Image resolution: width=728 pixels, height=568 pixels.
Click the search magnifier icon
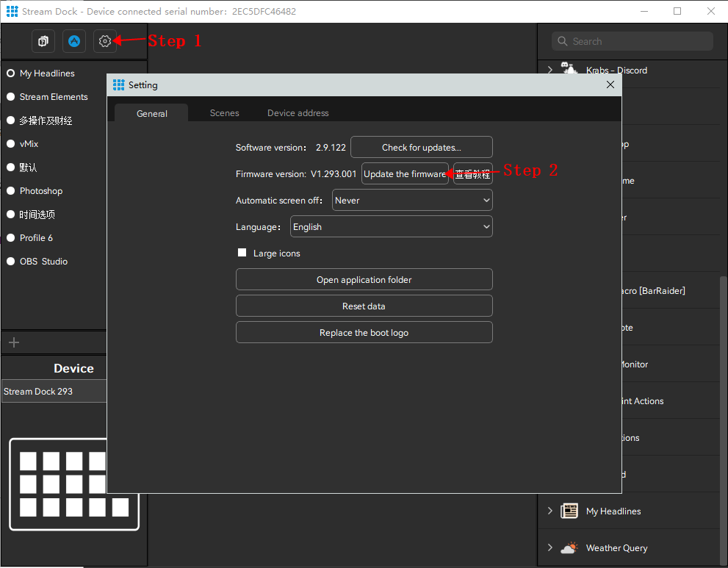pyautogui.click(x=562, y=41)
